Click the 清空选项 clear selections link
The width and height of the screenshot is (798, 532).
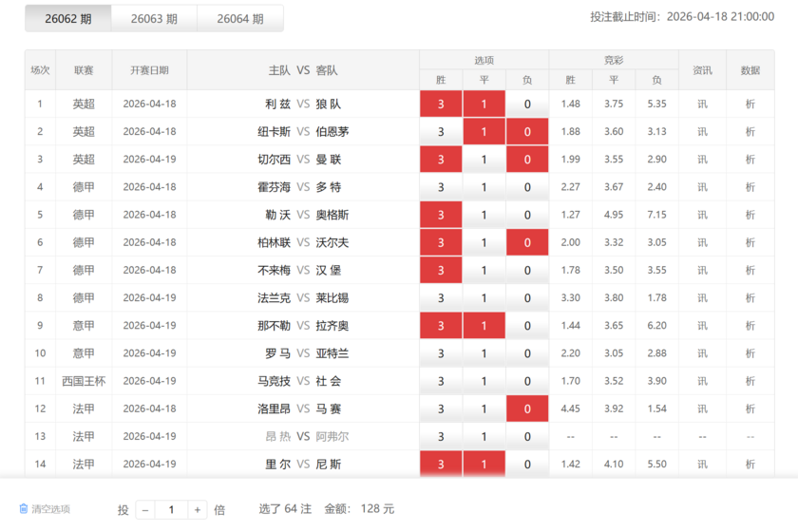pyautogui.click(x=50, y=509)
